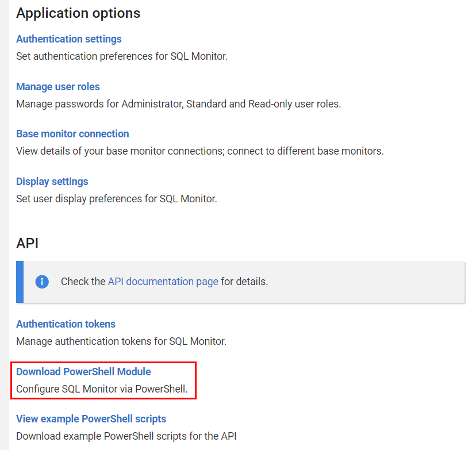Click the 'Manage passwords for Administrator' description

178,104
